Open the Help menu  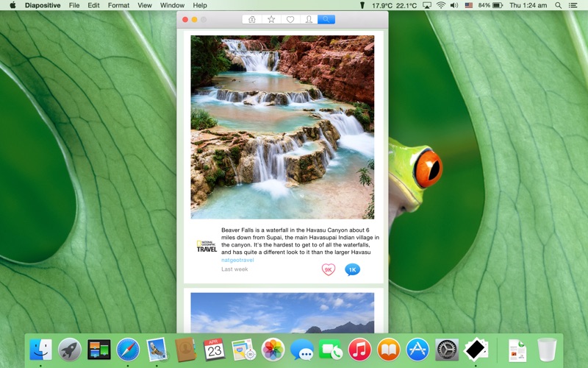tap(200, 5)
